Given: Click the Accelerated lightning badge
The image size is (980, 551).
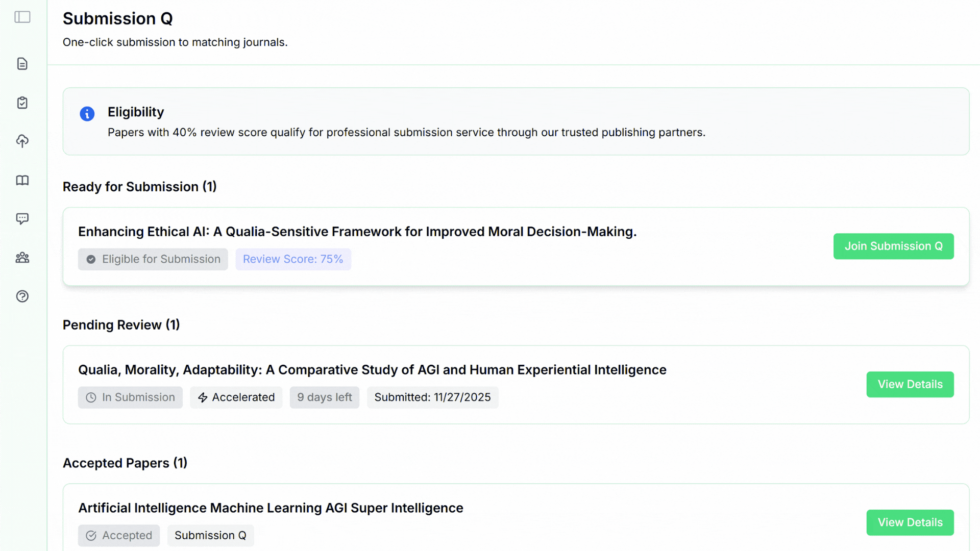Looking at the screenshot, I should click(236, 397).
